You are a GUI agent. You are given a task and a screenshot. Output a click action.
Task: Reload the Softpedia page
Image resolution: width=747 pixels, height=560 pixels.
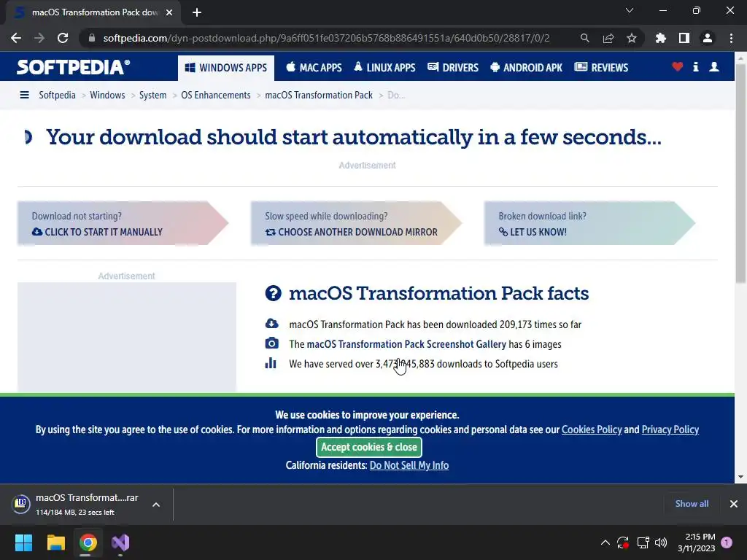[63, 38]
